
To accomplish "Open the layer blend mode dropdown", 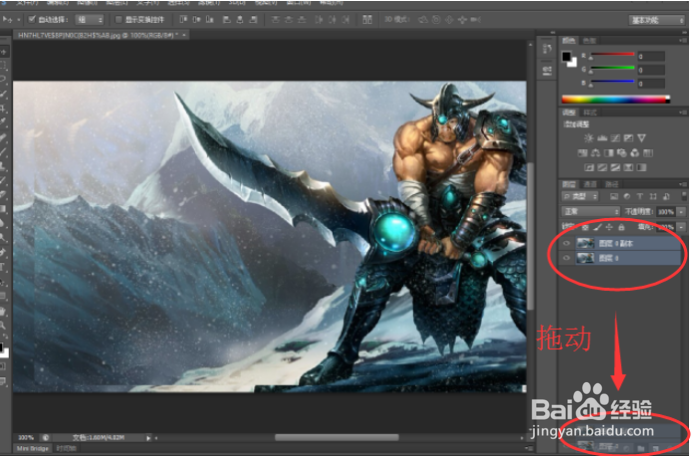I will point(590,211).
